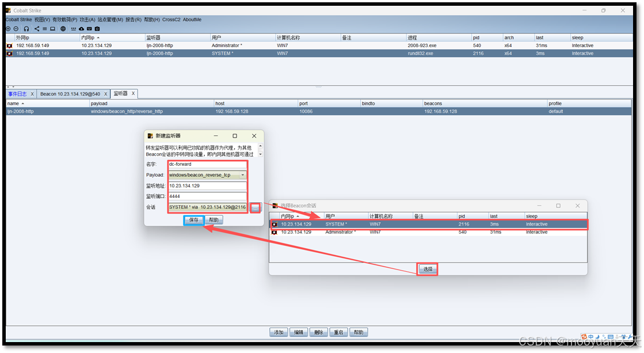Image resolution: width=644 pixels, height=353 pixels.
Task: Open the Cobalt Strike menu
Action: [18, 20]
